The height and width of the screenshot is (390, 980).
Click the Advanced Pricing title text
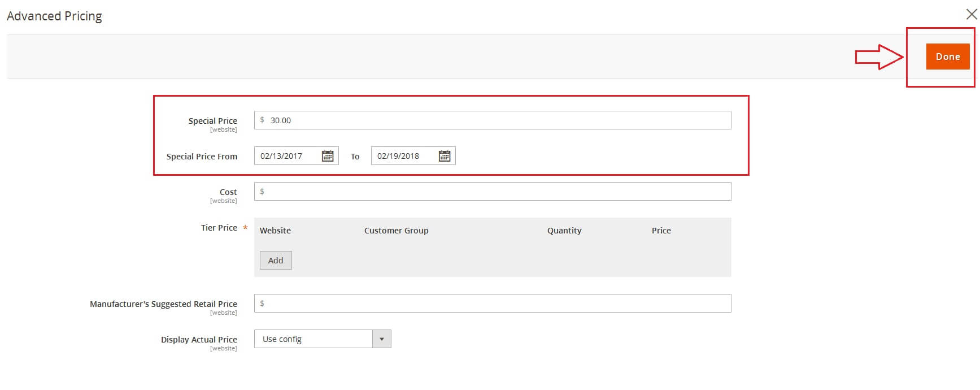(x=54, y=16)
